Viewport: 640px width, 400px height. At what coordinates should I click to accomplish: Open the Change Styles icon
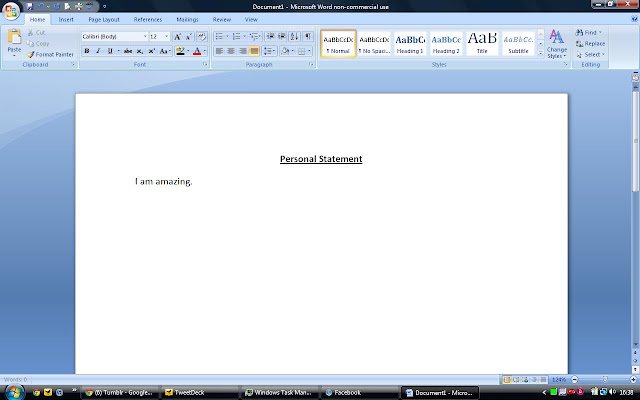[557, 44]
